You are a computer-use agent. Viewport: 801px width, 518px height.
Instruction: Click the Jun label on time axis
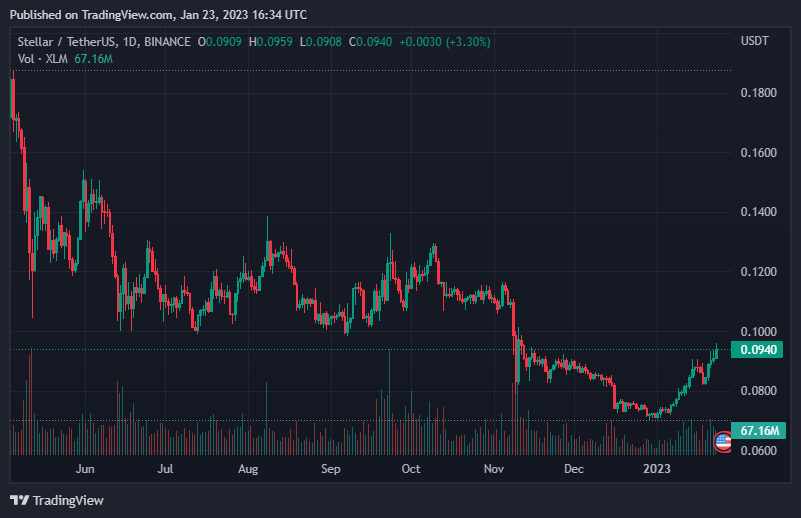coord(85,469)
